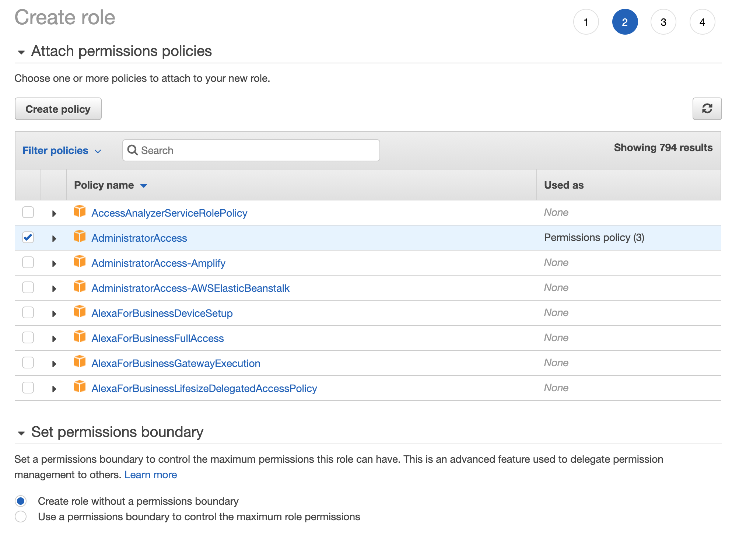Collapse the Attach permissions policies section
This screenshot has height=560, width=739.
(x=21, y=52)
